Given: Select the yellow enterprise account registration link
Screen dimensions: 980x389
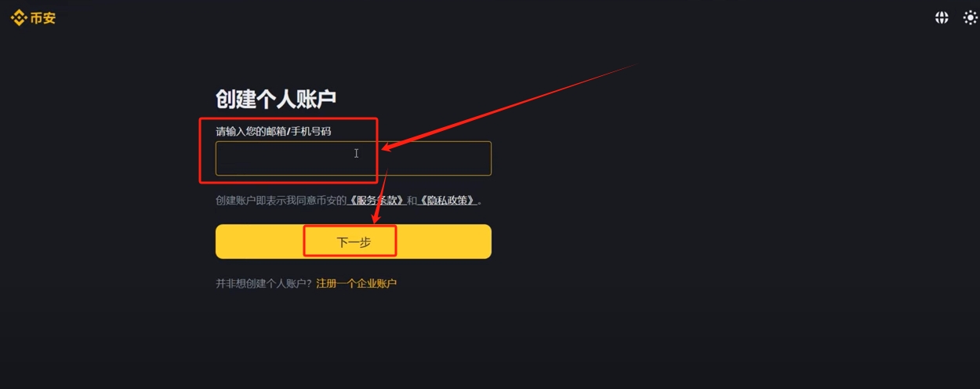Looking at the screenshot, I should coord(357,283).
